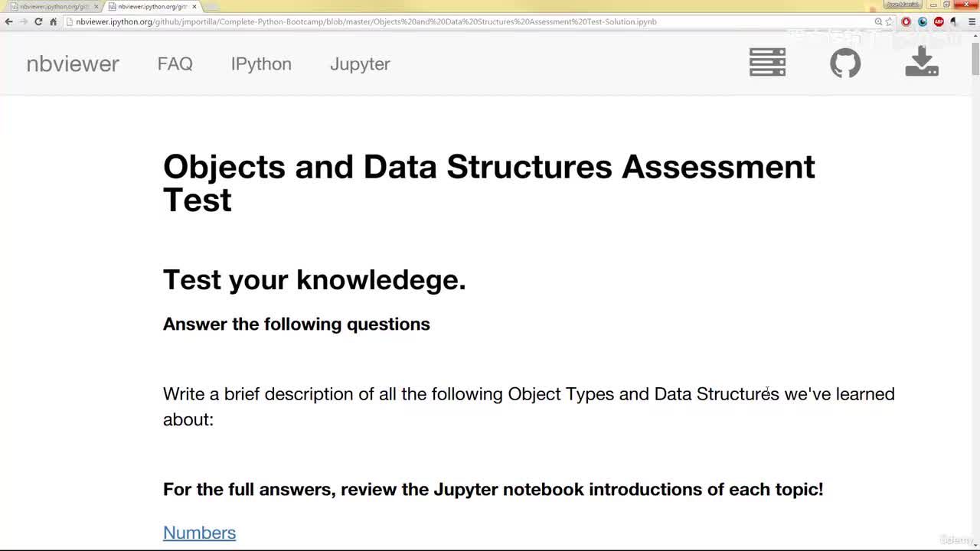Click the vertical page scrollbar thumb

(x=975, y=59)
